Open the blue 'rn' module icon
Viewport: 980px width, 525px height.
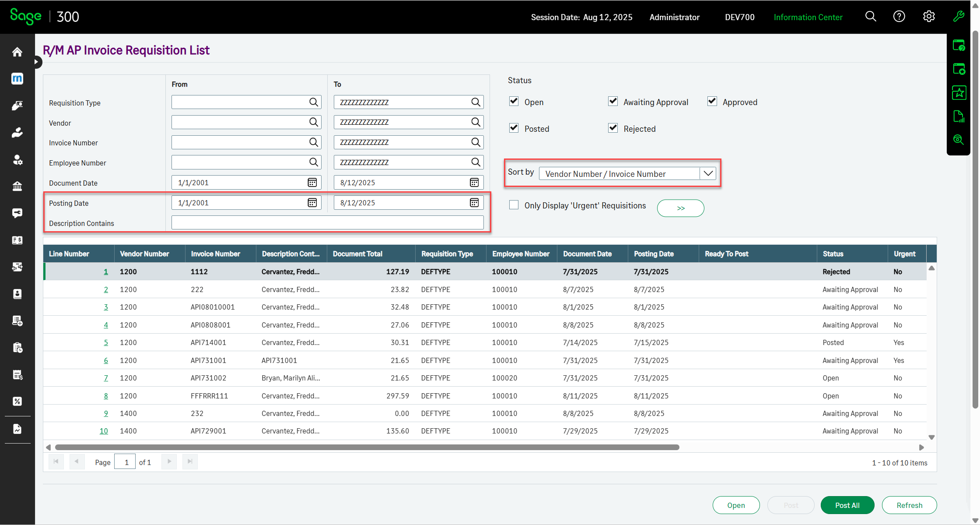[x=17, y=79]
